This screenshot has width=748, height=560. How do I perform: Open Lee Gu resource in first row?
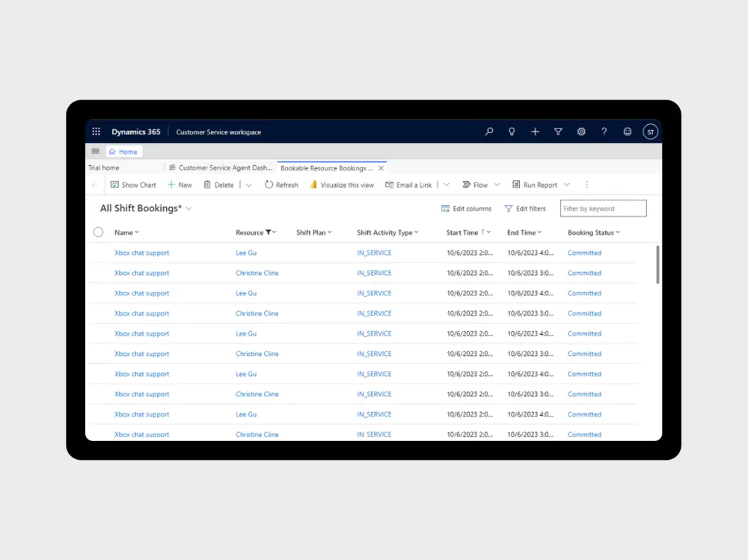pyautogui.click(x=246, y=253)
